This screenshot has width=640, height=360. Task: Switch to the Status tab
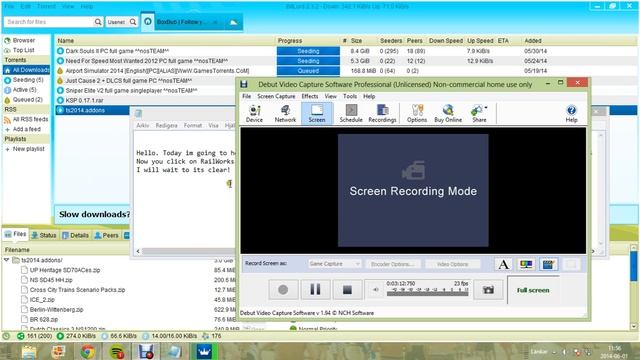(x=44, y=235)
